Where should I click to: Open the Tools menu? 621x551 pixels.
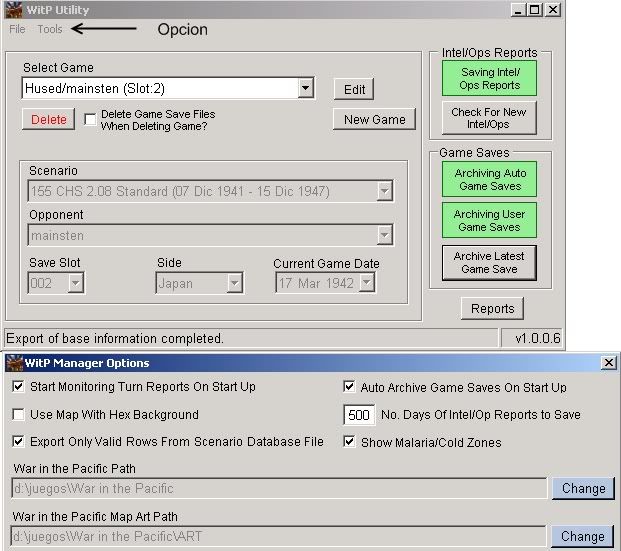pyautogui.click(x=50, y=29)
